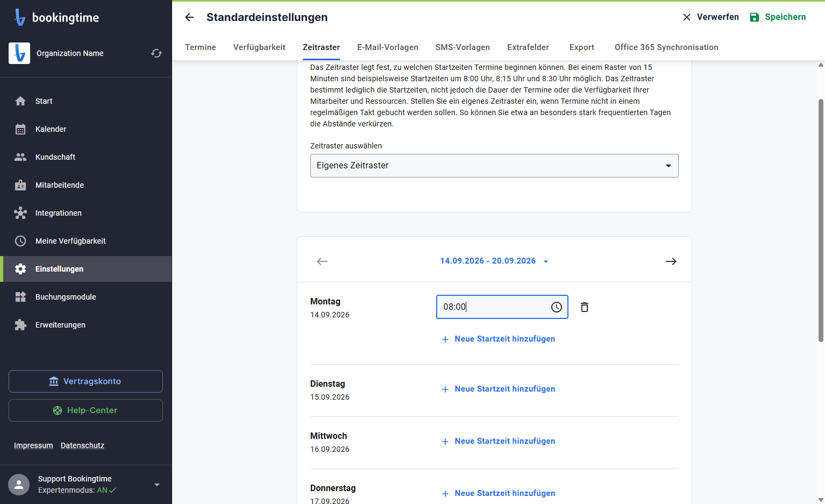Screen dimensions: 825x504
Task: Switch to the Extrafelder tab
Action: click(x=528, y=47)
